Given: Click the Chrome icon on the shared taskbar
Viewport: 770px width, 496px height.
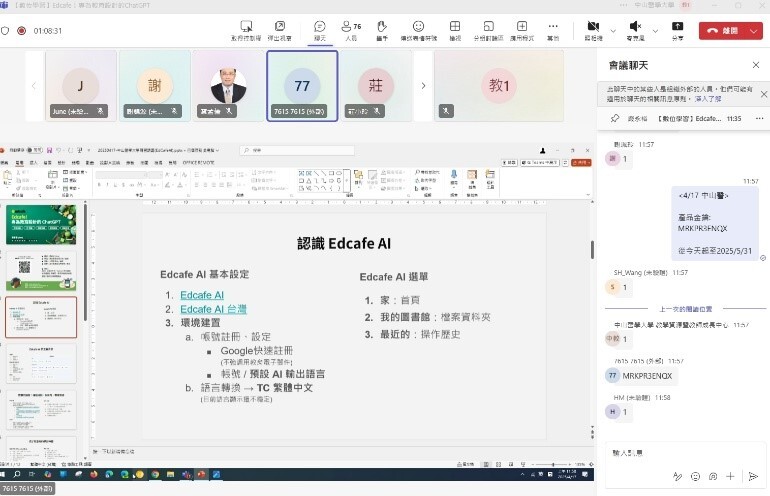Looking at the screenshot, I should pyautogui.click(x=155, y=474).
